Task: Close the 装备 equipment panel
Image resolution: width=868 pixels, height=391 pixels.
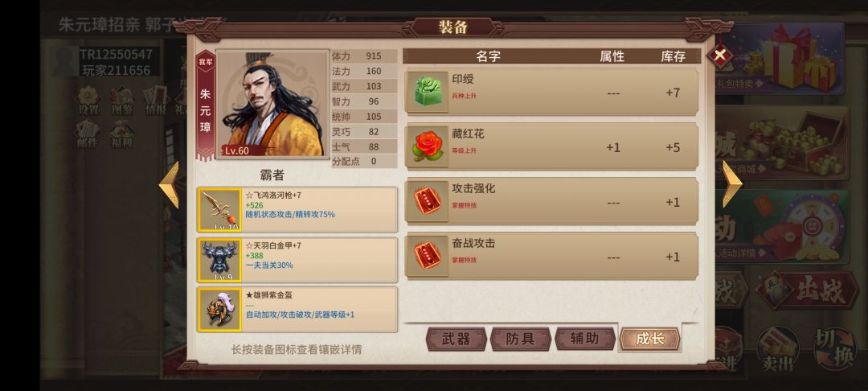Action: click(719, 55)
